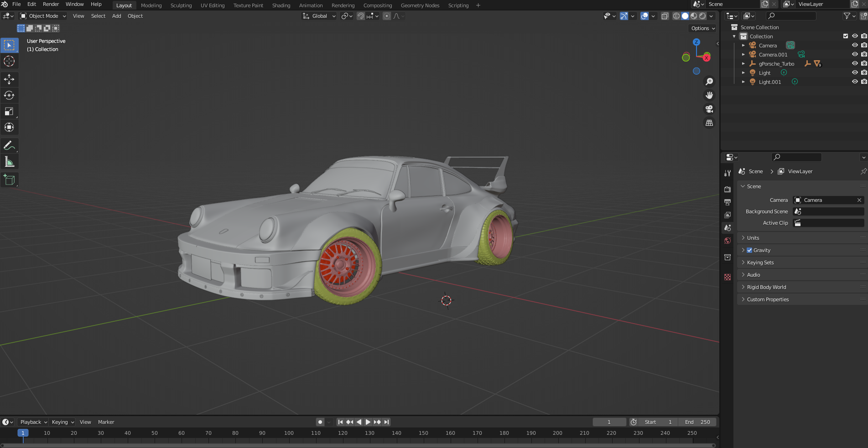Open the timeline Keying popover

coord(62,422)
